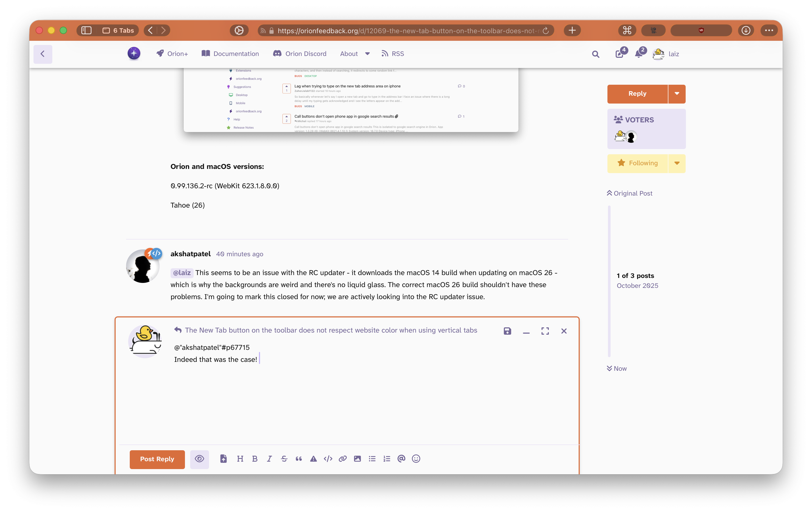Insert code formatting in reply
Viewport: 812px width, 513px height.
[x=328, y=459]
